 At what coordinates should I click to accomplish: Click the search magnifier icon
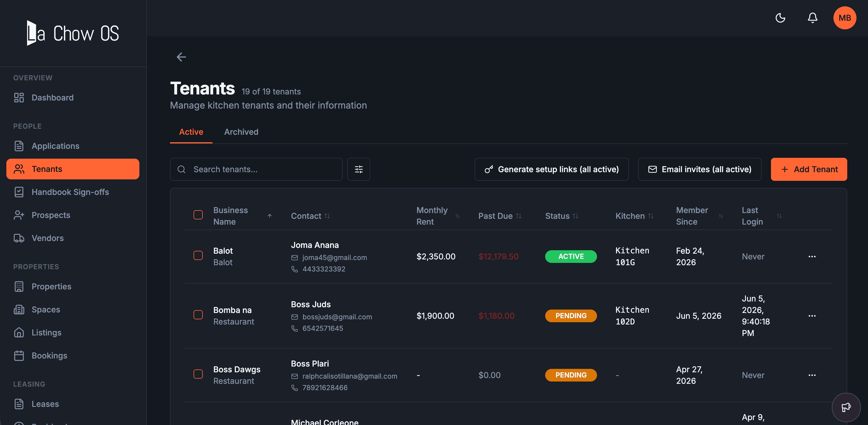tap(181, 169)
